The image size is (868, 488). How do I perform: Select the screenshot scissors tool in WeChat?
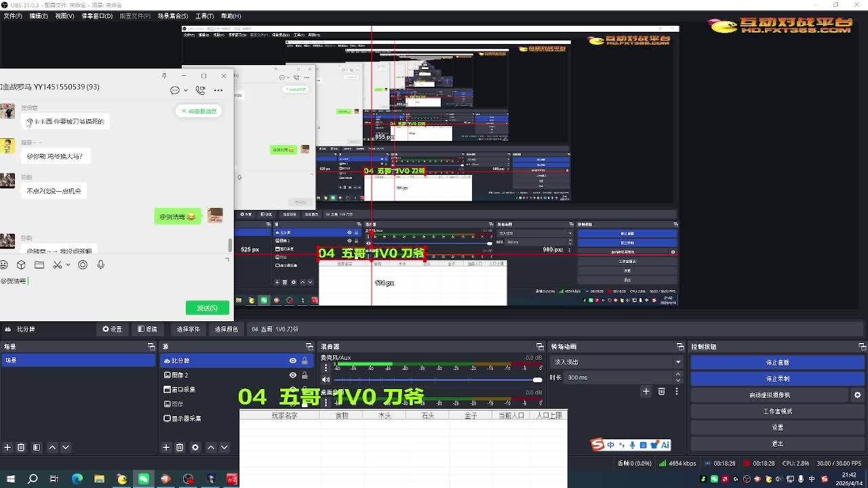pos(58,264)
